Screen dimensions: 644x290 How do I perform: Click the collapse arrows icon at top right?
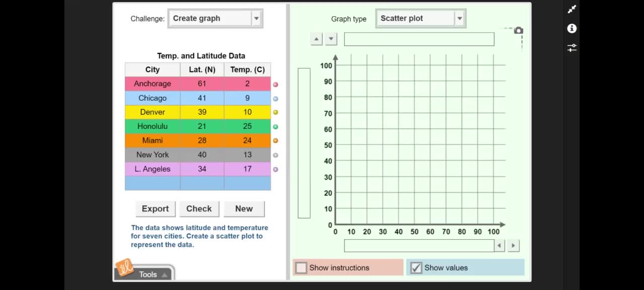pos(572,9)
